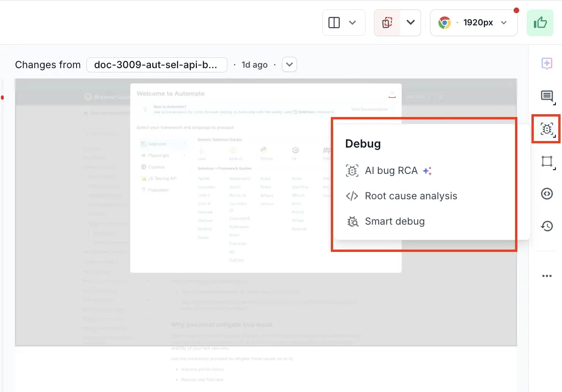Image resolution: width=562 pixels, height=392 pixels.
Task: Click the Welcome to Automate snapshot image
Action: (266, 212)
